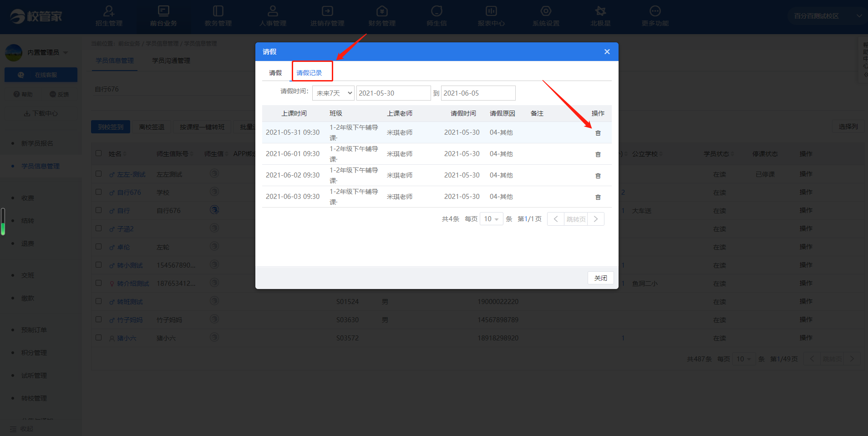Tick the checkbox for 转小测试
The width and height of the screenshot is (868, 436).
[x=99, y=265]
